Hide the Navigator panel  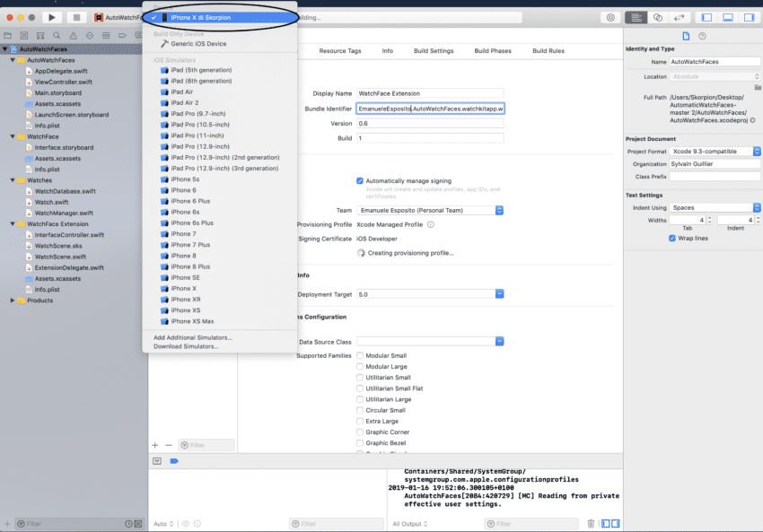coord(706,18)
